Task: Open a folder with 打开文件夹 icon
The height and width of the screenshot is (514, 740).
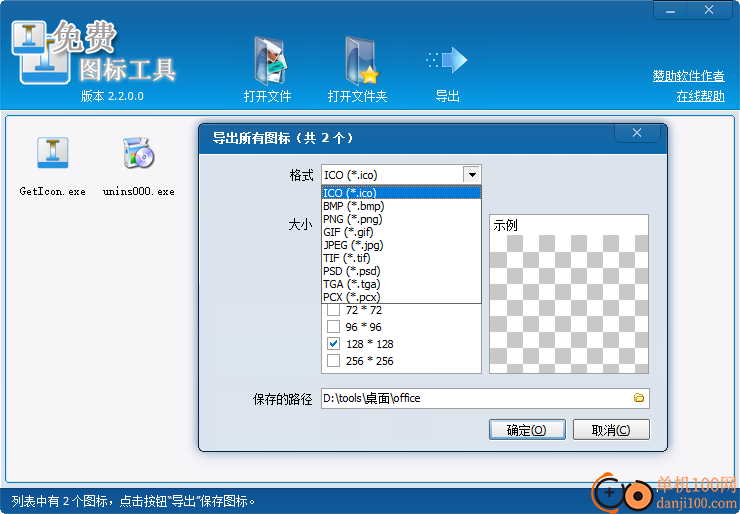Action: pyautogui.click(x=362, y=61)
